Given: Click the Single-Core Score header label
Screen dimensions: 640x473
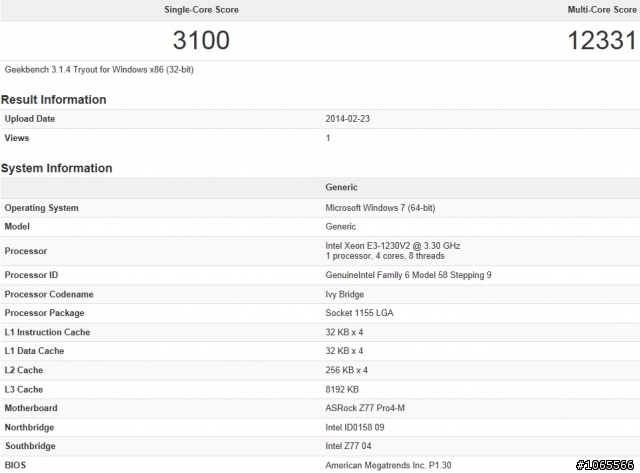Looking at the screenshot, I should point(201,10).
